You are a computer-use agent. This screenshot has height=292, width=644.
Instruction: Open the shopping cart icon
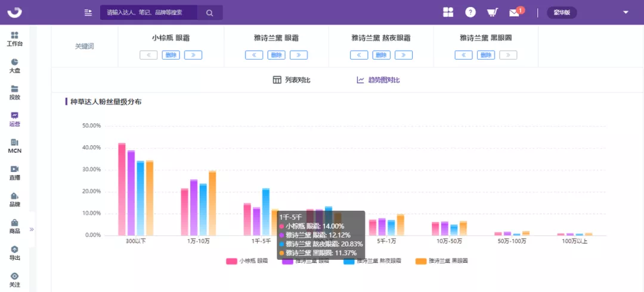[x=493, y=13]
